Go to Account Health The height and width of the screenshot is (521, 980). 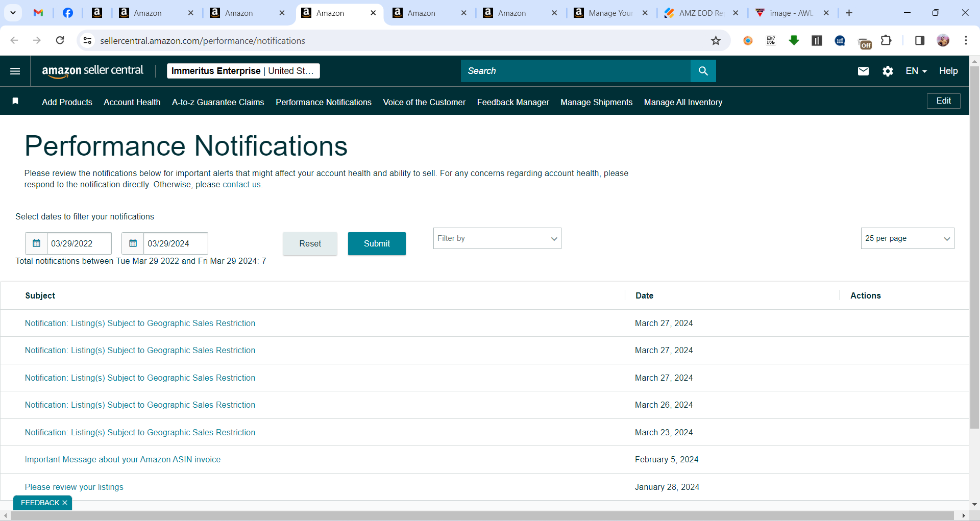click(x=132, y=102)
